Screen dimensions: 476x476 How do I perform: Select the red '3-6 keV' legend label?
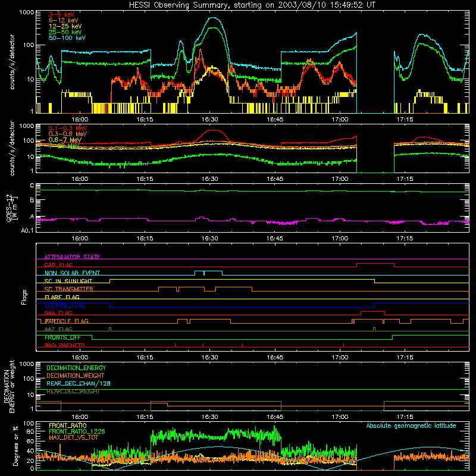pyautogui.click(x=61, y=14)
